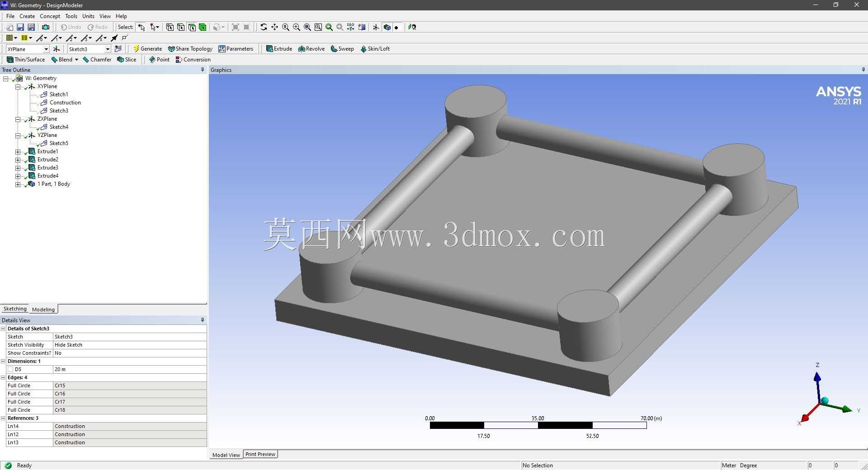The width and height of the screenshot is (868, 470).
Task: Click the face coloring swatch icon
Action: coord(9,38)
